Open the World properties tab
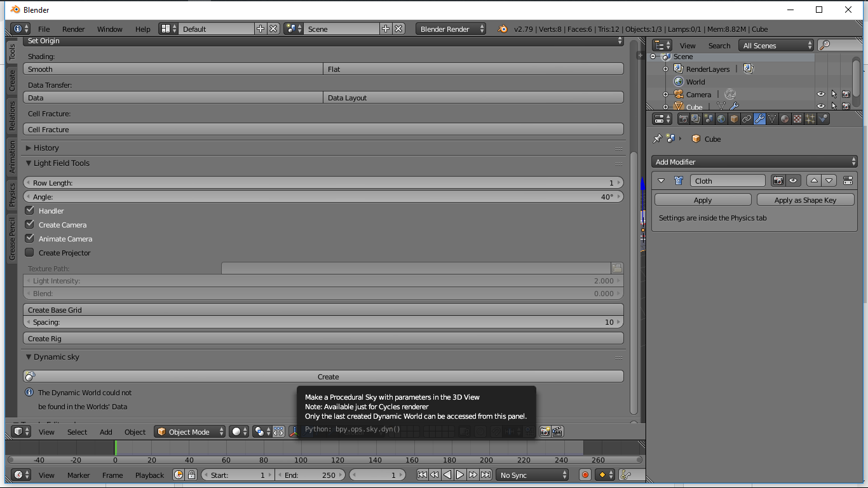 [x=721, y=119]
